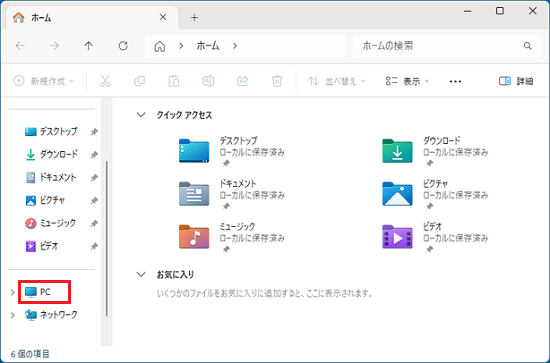Click pin icon next to ビデオ in sidebar

pos(94,247)
